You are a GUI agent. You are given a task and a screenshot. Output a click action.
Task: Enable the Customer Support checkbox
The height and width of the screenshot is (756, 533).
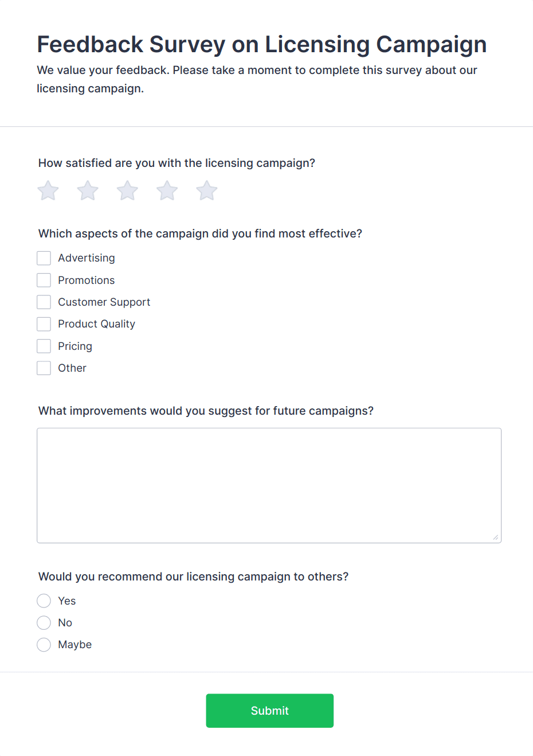pos(44,302)
